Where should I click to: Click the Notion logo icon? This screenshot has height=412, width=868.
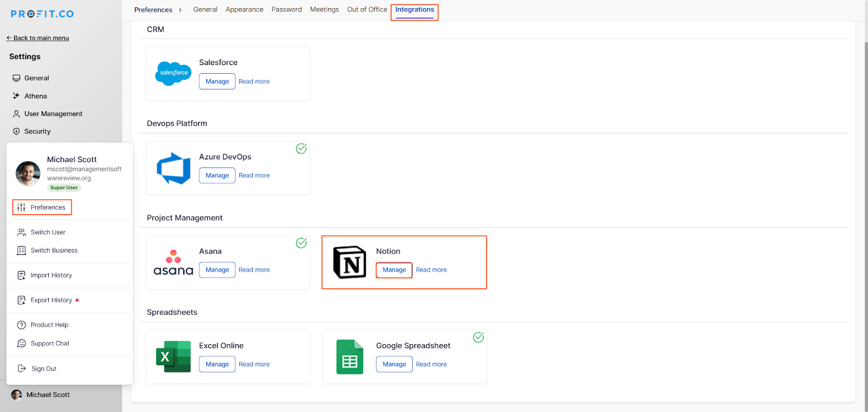point(349,262)
